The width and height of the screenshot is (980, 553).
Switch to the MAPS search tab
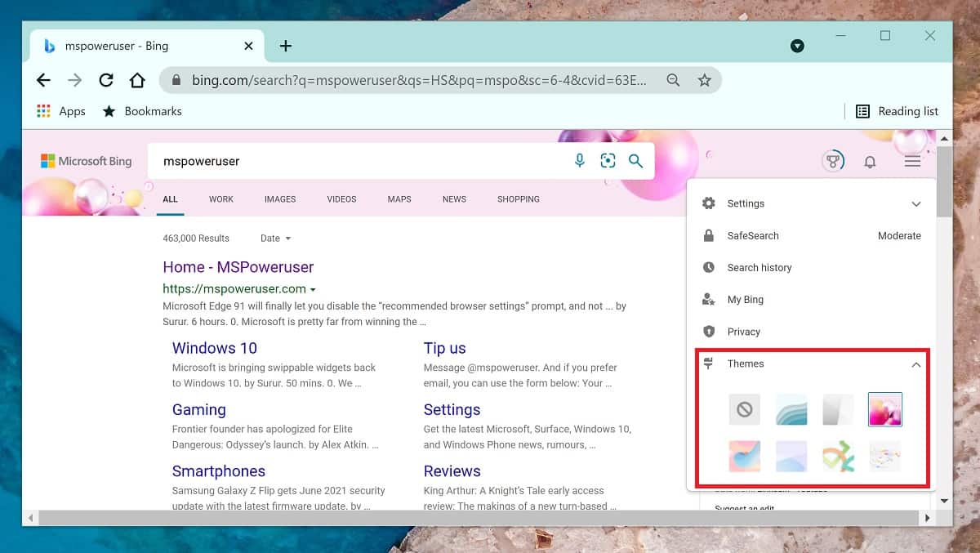coord(399,199)
